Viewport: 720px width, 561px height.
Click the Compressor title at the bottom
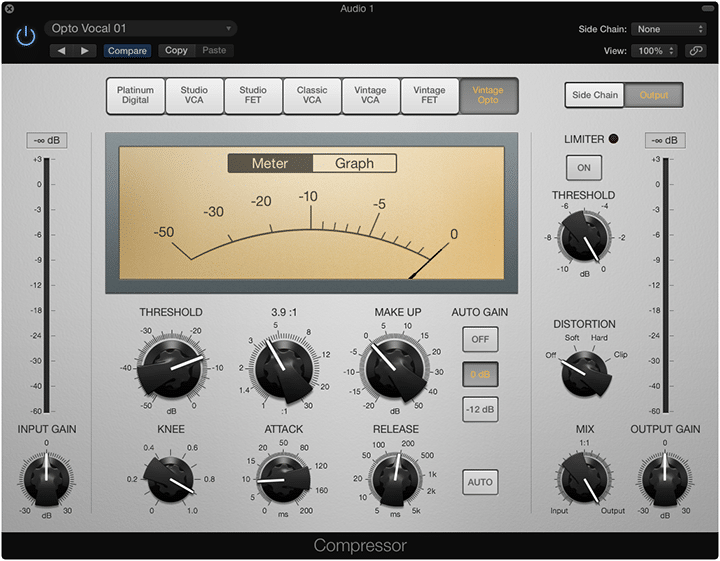pyautogui.click(x=360, y=545)
